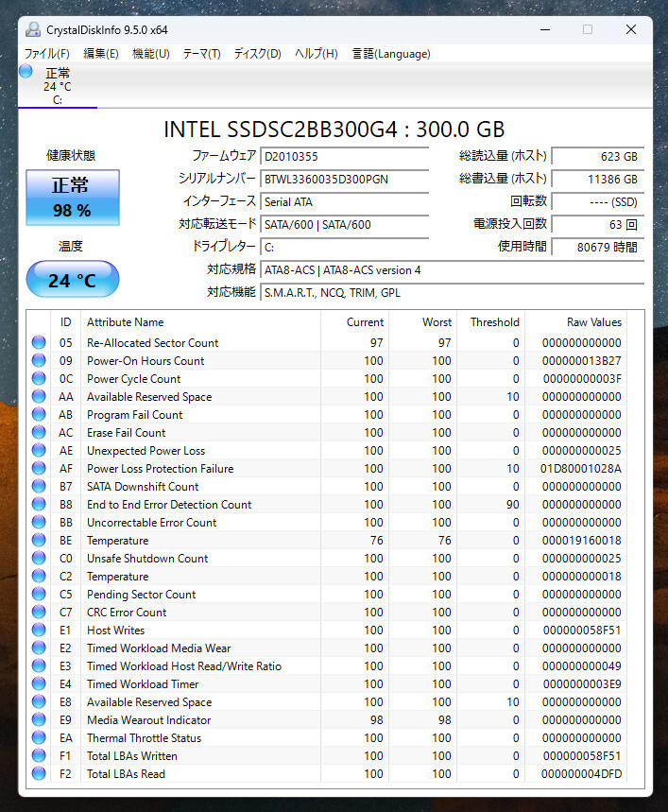Click status orb for SATA Downshift Count
668x812 pixels.
click(x=39, y=486)
